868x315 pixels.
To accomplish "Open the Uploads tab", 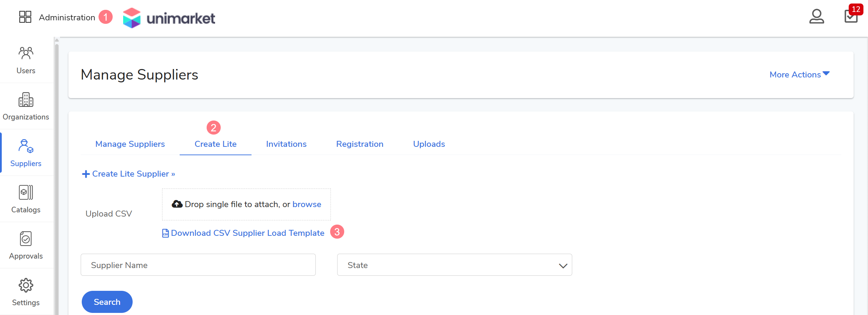I will tap(429, 144).
